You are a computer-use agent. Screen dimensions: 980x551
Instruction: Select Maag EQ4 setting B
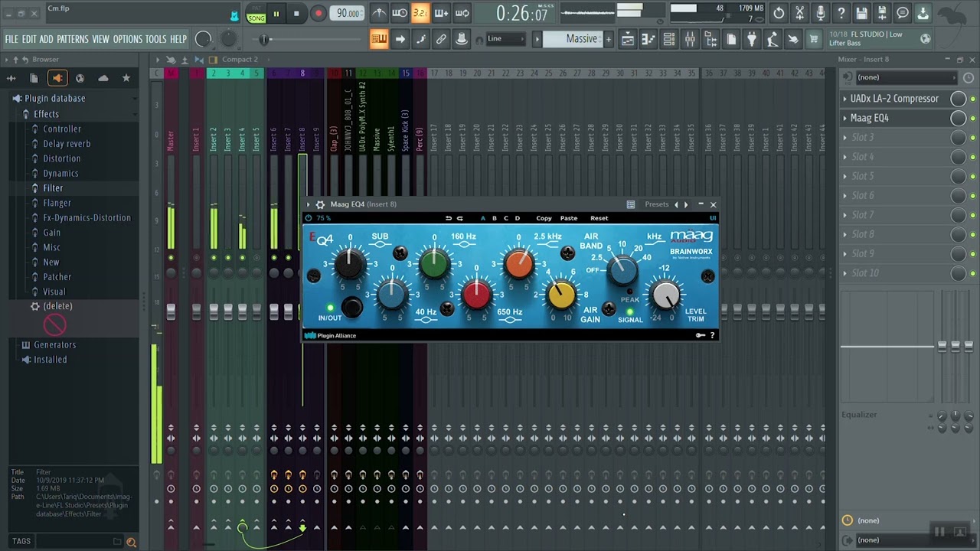click(494, 218)
